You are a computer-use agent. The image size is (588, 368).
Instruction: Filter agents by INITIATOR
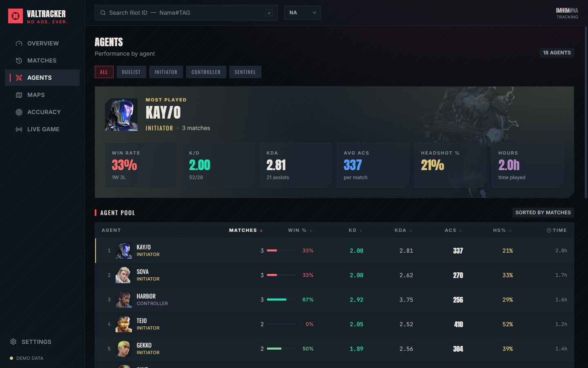coord(166,72)
